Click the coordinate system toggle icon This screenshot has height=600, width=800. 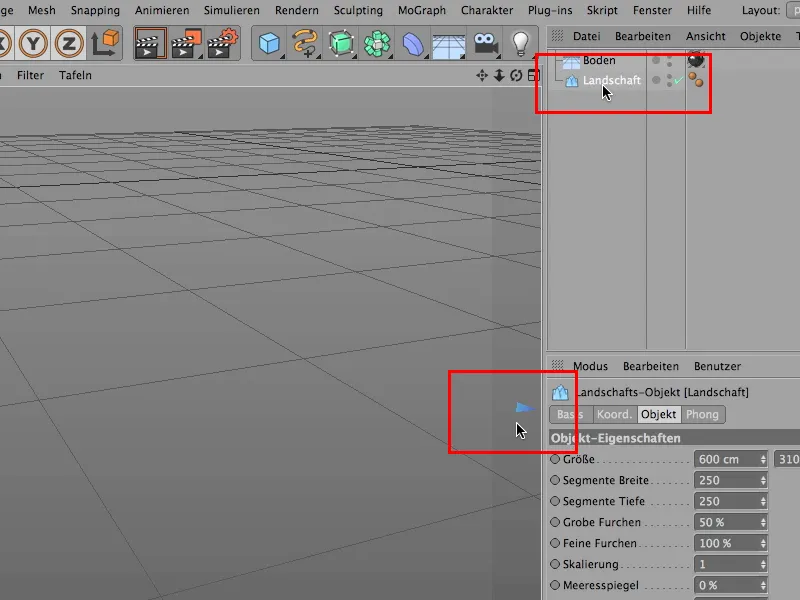(x=105, y=43)
